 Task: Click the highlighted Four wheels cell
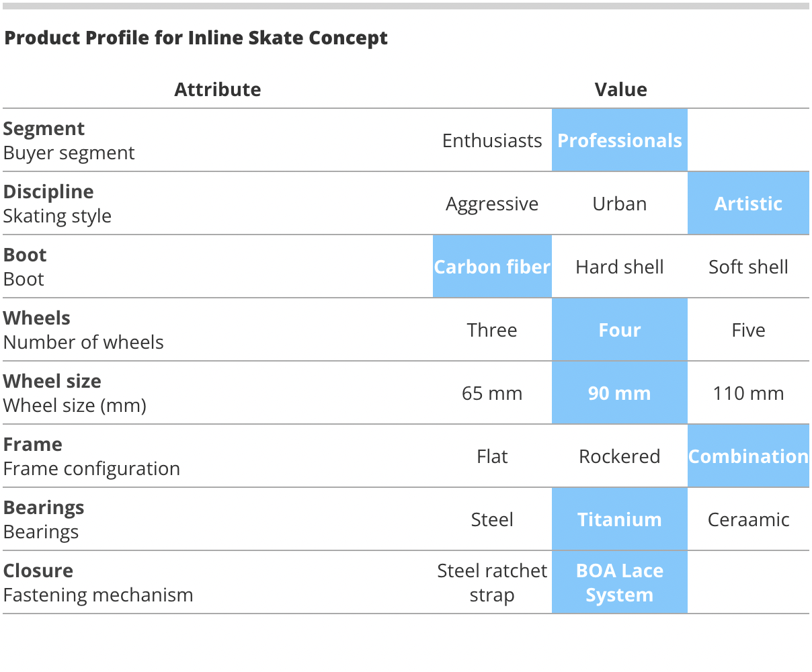click(619, 330)
